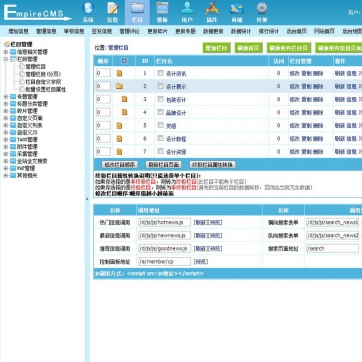Expand the TAGS管理 tree node
The image size is (362, 362).
point(6,140)
